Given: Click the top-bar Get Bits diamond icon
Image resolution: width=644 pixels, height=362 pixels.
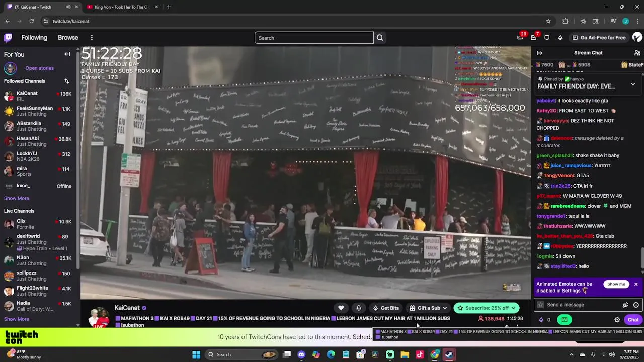Looking at the screenshot, I should pos(560,38).
